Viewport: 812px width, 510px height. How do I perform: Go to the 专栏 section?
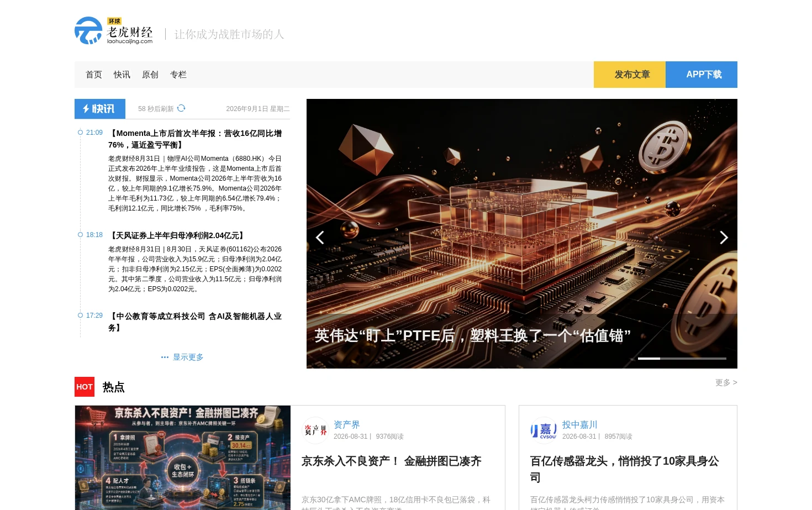(x=178, y=75)
